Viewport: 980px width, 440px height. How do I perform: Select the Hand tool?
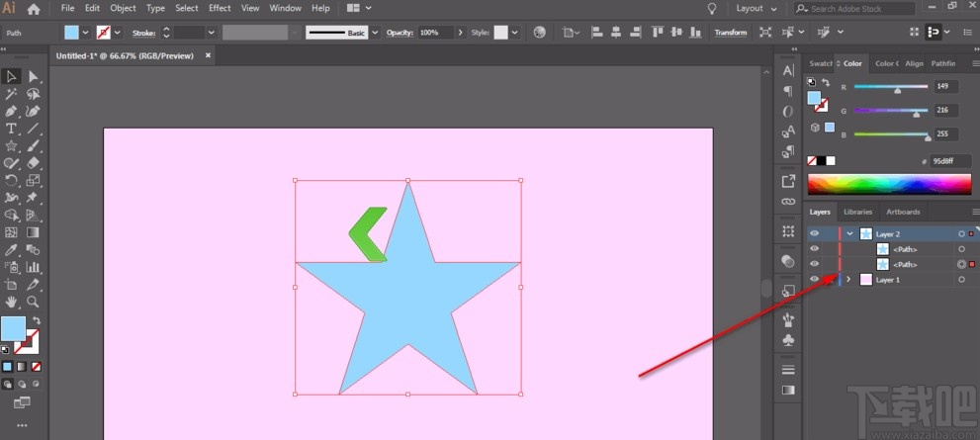pos(11,302)
